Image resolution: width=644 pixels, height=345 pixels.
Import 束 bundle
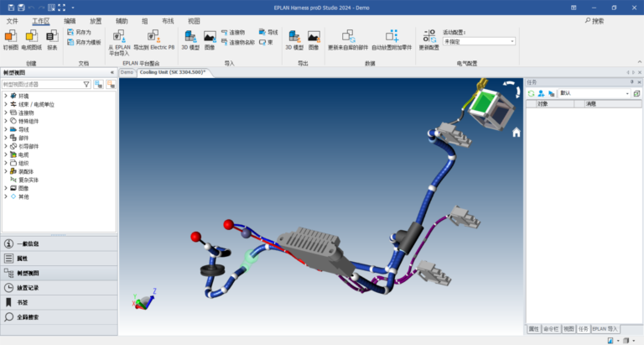tap(266, 42)
